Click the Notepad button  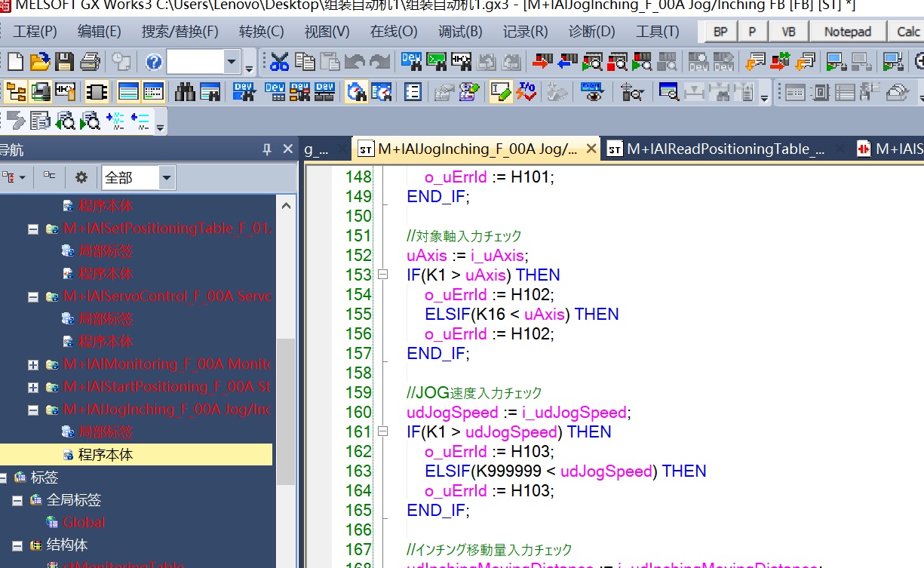click(x=847, y=32)
